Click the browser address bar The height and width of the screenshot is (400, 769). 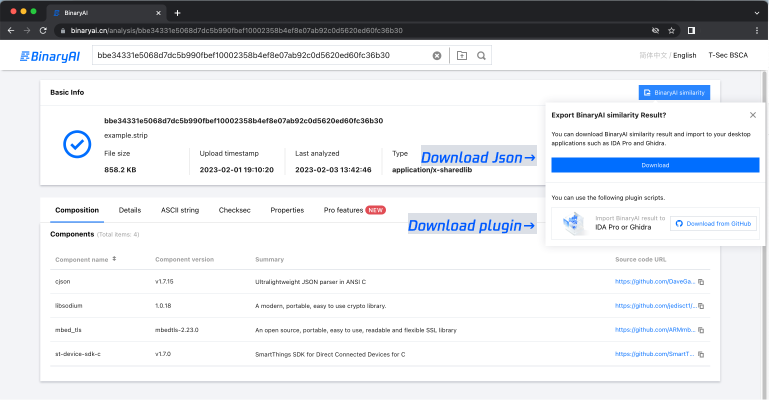353,30
